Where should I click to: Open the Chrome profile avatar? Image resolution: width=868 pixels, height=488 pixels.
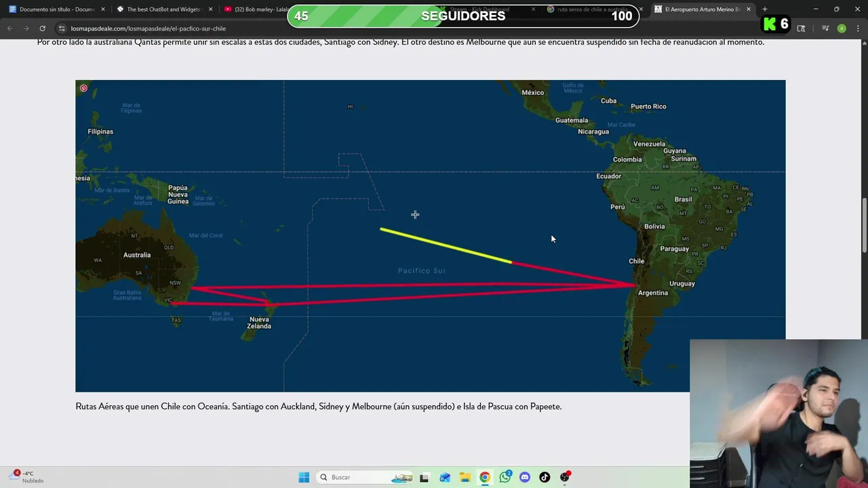tap(842, 28)
